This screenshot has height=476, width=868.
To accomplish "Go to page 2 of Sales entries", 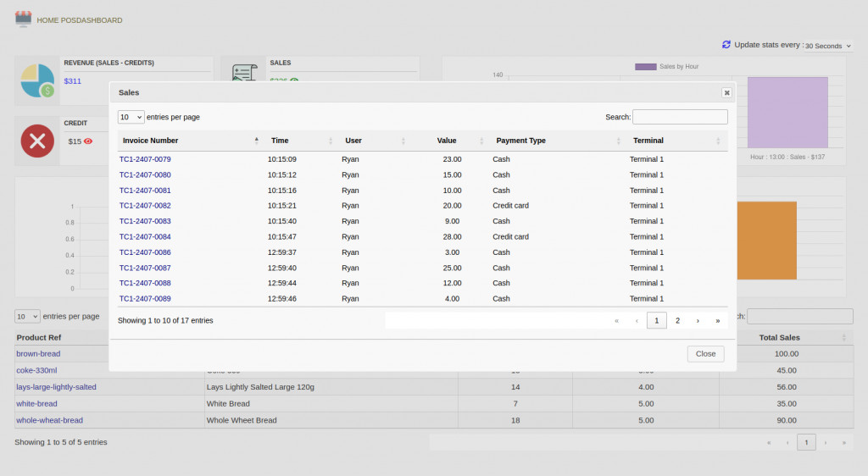I will pyautogui.click(x=677, y=321).
